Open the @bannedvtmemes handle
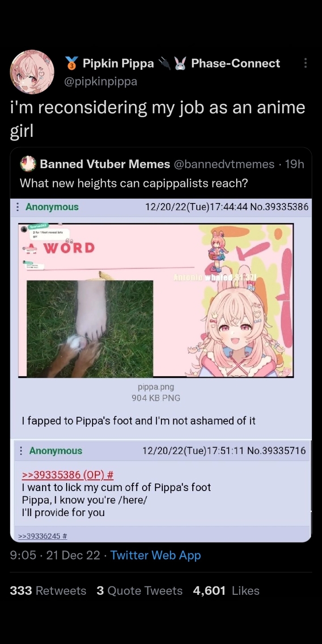Screen dimensions: 322x644 click(x=224, y=164)
